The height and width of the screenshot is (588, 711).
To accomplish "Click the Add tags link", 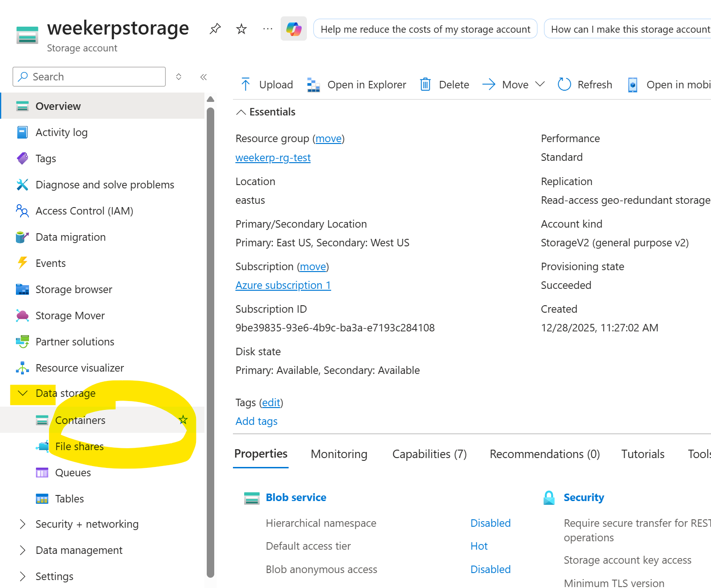I will click(256, 421).
